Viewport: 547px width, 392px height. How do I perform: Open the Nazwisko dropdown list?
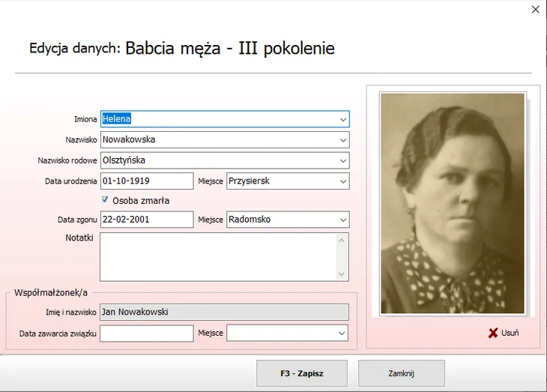[x=343, y=140]
